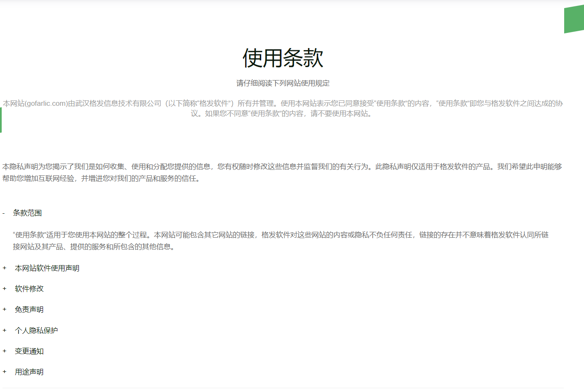Click the plus icon beside 免责声明
This screenshot has width=584, height=392.
pos(4,309)
